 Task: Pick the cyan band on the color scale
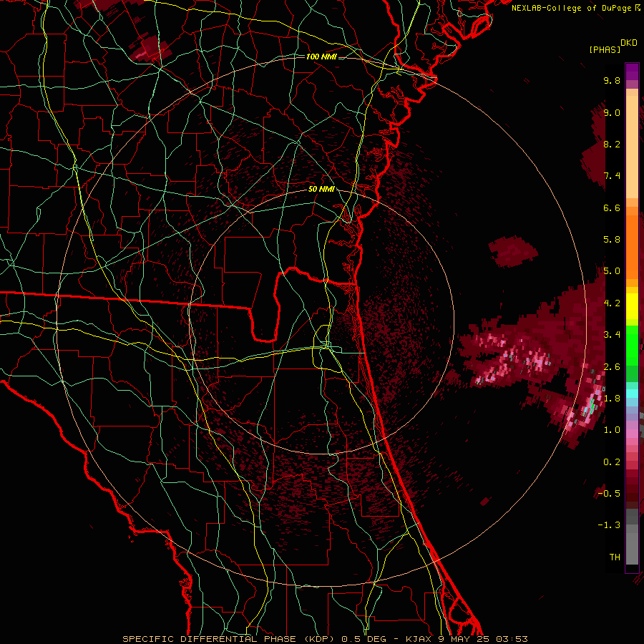point(632,394)
